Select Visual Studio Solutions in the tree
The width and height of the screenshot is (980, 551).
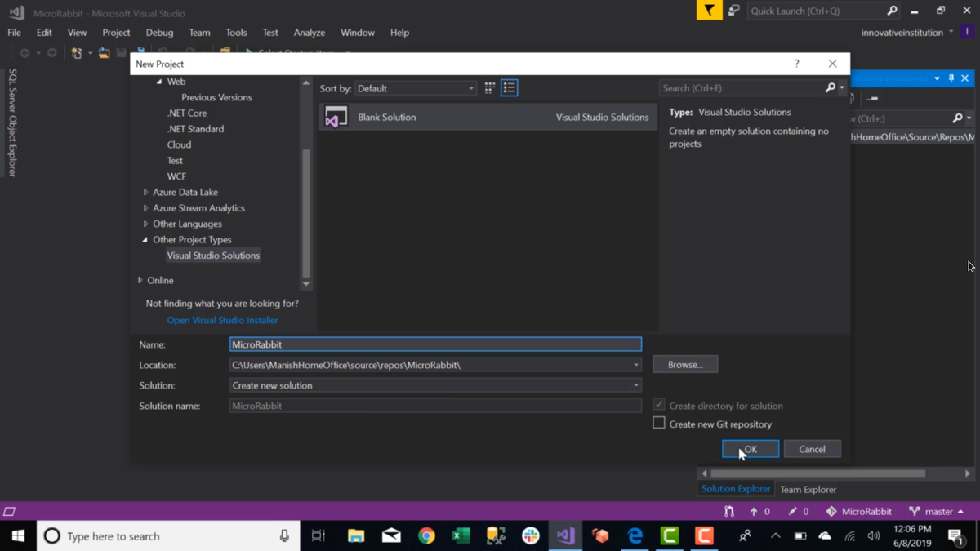click(213, 256)
